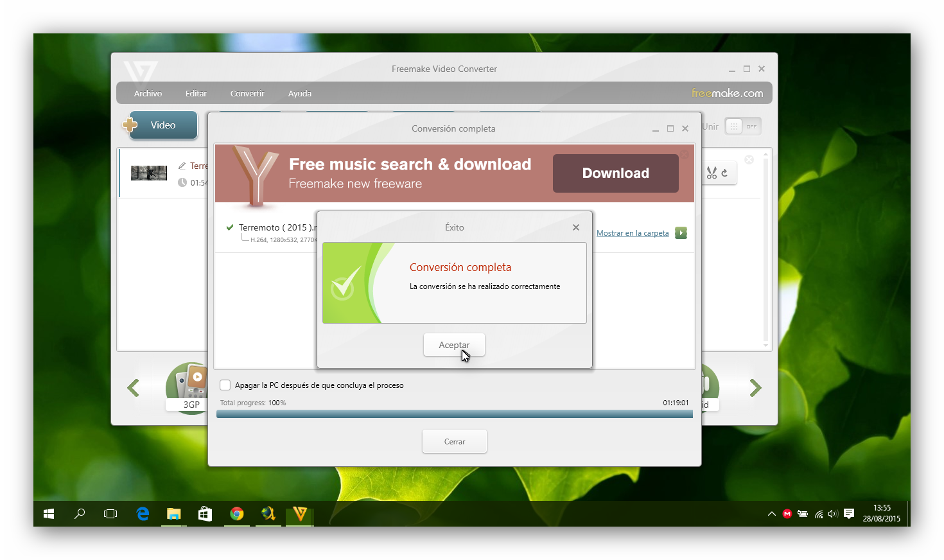Screen dimensions: 944x560
Task: Open Task View on the taskbar
Action: 110,514
